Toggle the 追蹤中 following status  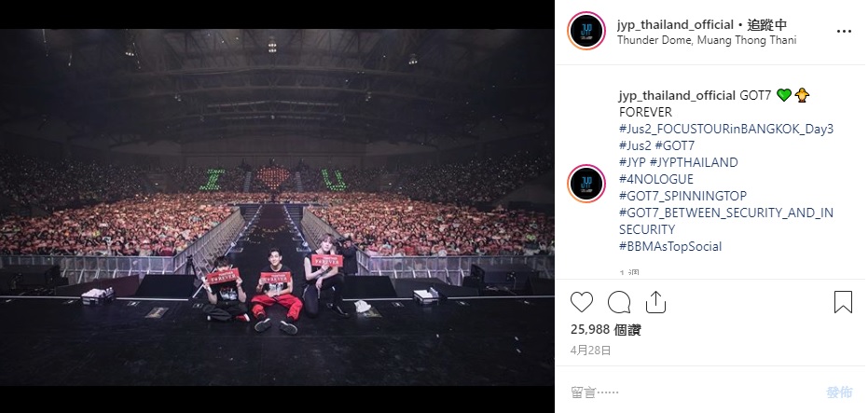pos(766,25)
